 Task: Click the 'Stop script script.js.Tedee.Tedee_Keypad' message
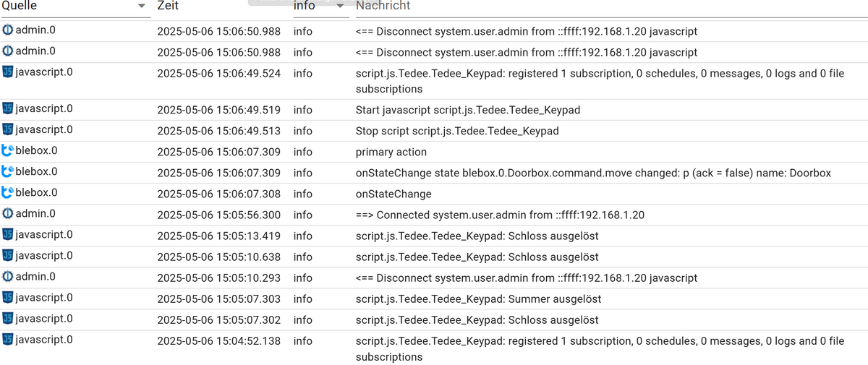[x=457, y=131]
